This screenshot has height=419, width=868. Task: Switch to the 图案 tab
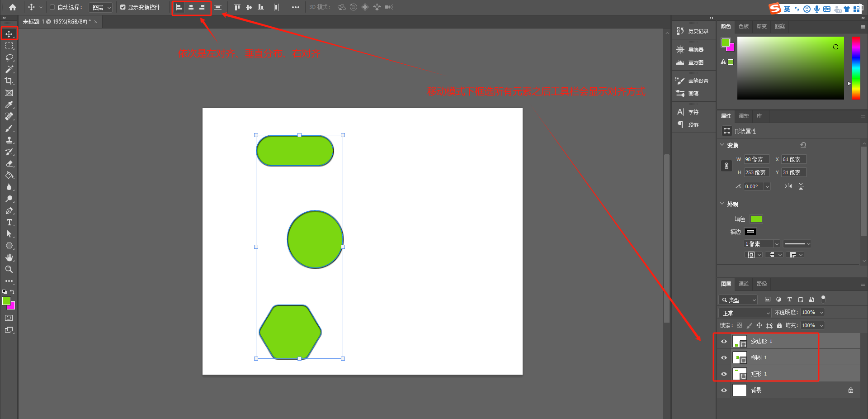pyautogui.click(x=780, y=26)
